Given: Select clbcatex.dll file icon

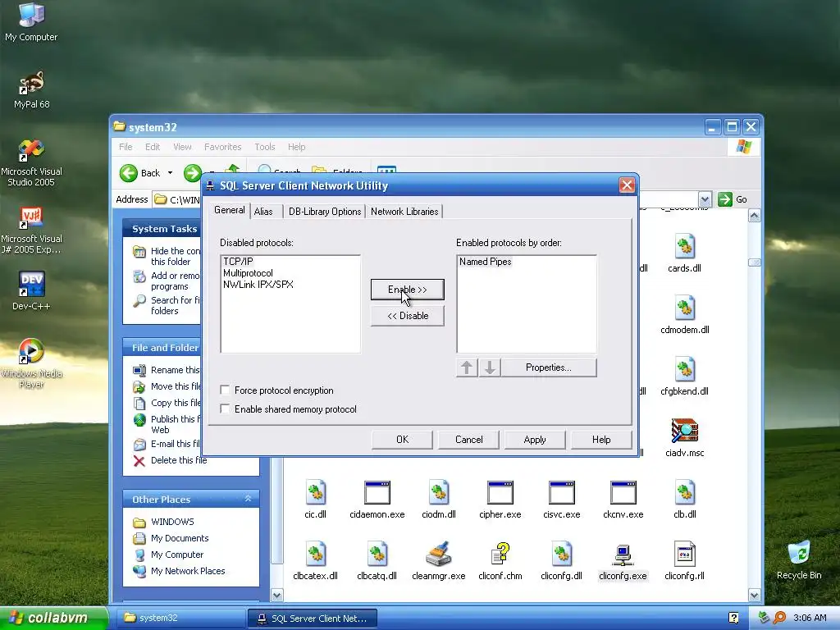Looking at the screenshot, I should pos(315,561).
